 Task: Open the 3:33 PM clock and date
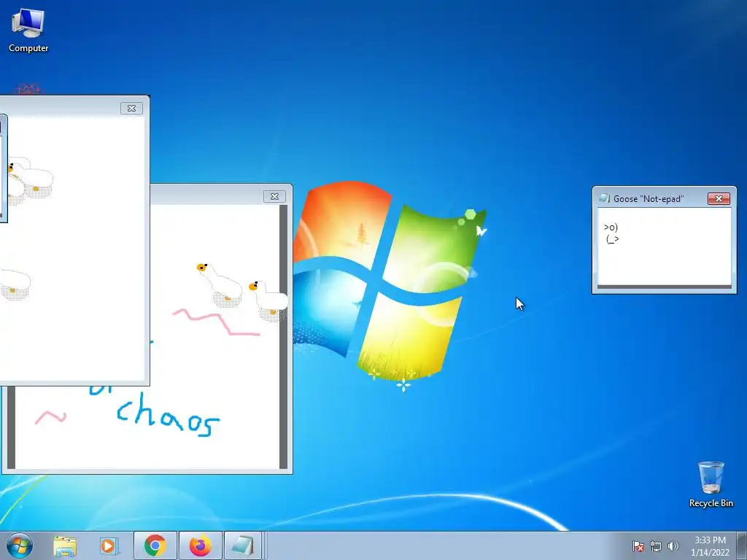(710, 546)
